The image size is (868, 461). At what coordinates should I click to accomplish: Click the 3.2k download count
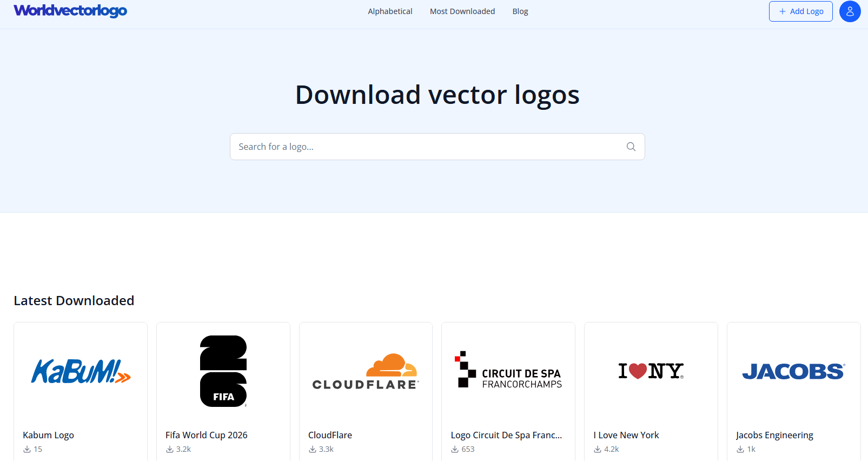tap(183, 449)
